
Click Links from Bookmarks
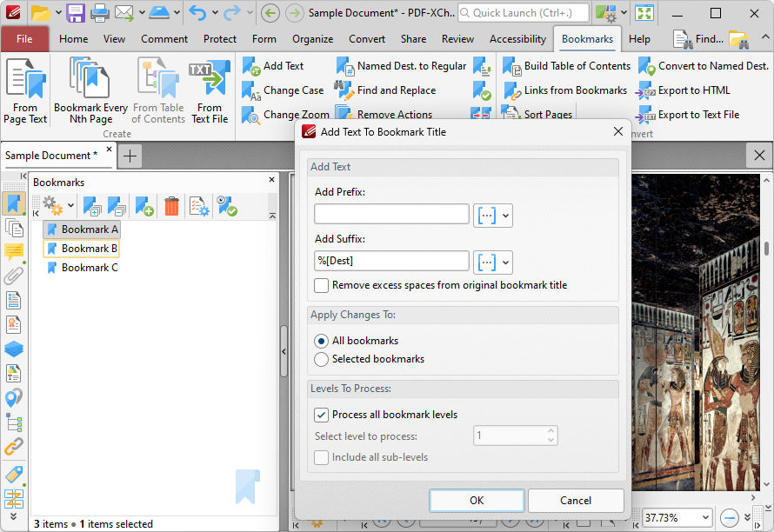pos(565,90)
